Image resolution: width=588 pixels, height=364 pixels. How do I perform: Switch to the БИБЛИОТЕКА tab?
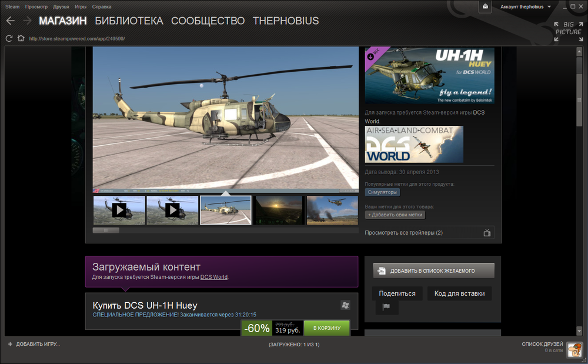point(129,21)
